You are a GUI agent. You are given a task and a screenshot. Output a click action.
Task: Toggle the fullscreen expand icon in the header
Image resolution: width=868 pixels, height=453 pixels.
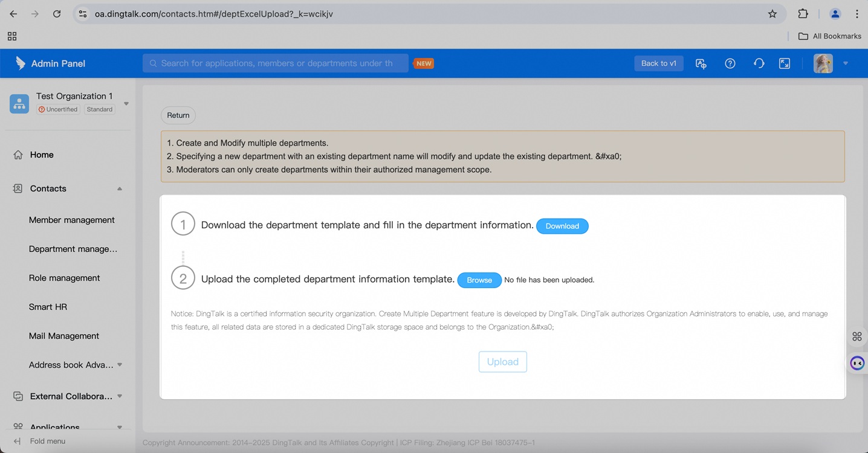point(785,63)
